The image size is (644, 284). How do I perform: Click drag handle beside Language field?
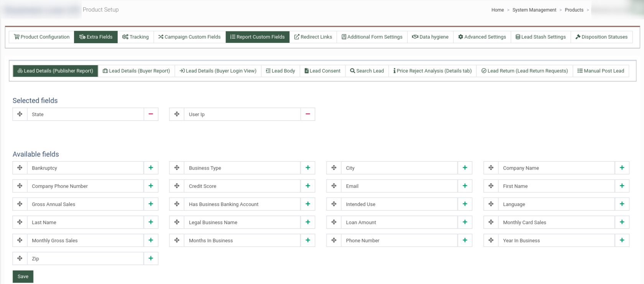point(491,204)
